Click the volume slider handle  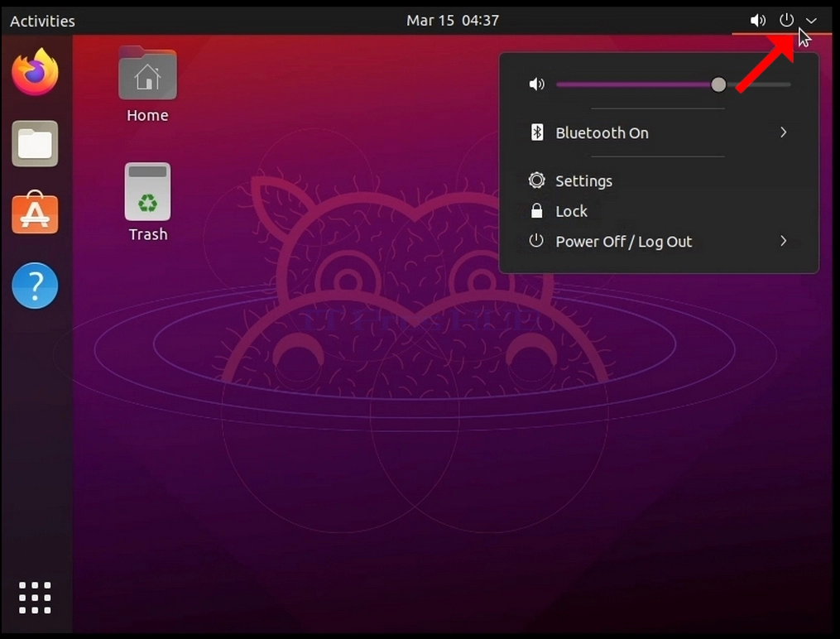click(x=718, y=84)
